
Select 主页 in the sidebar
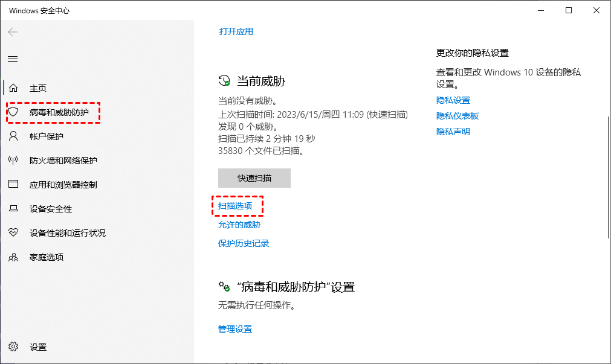[38, 88]
